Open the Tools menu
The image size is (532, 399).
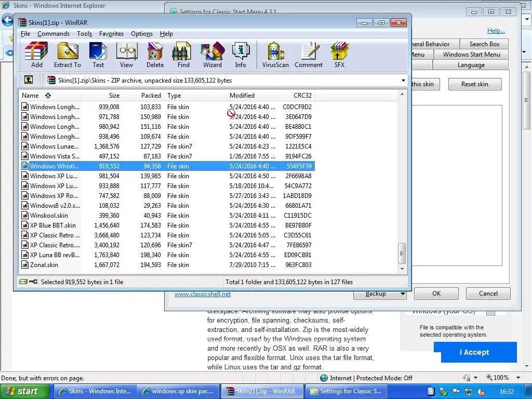(85, 34)
